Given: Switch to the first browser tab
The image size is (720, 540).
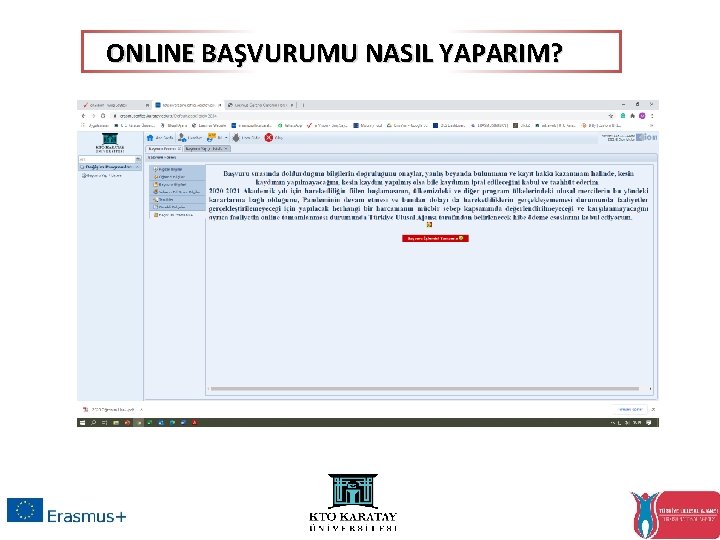Looking at the screenshot, I should coord(113,105).
